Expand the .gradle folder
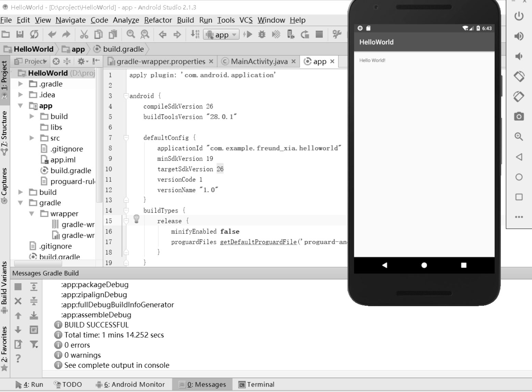Screen dimensions: 532x392 coord(21,84)
